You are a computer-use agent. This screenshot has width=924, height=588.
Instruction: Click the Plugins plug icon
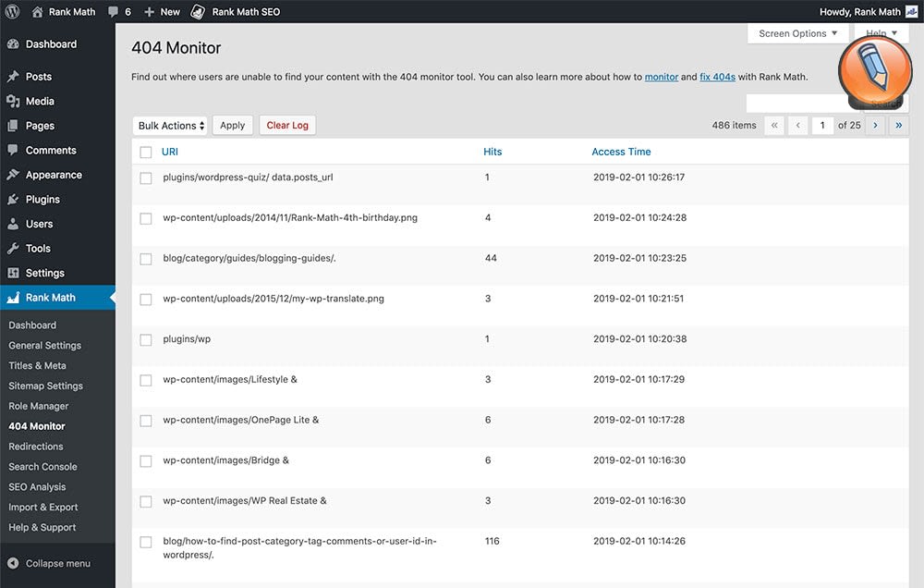pos(13,200)
